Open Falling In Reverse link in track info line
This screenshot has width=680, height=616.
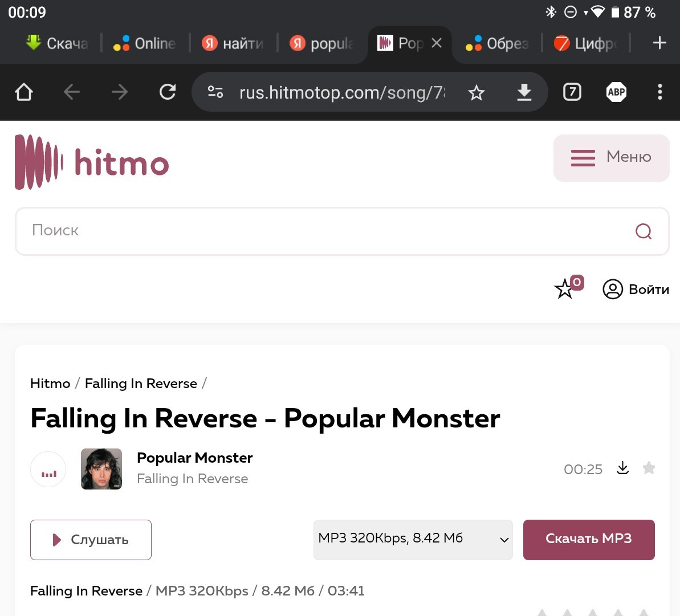[86, 591]
